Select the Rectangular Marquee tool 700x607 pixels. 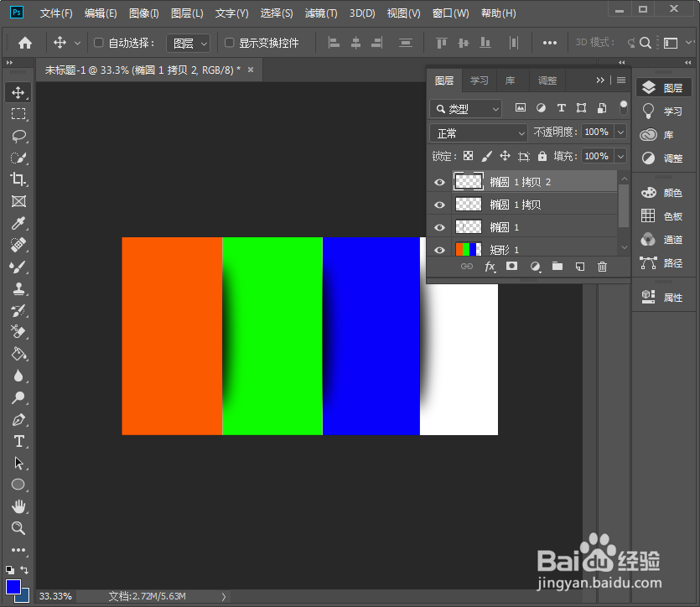18,114
